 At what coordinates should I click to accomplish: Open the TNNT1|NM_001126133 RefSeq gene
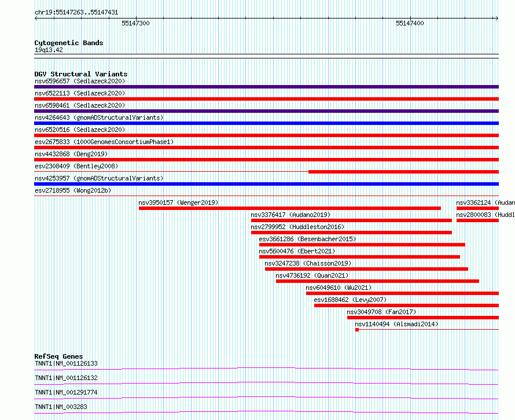pyautogui.click(x=66, y=363)
